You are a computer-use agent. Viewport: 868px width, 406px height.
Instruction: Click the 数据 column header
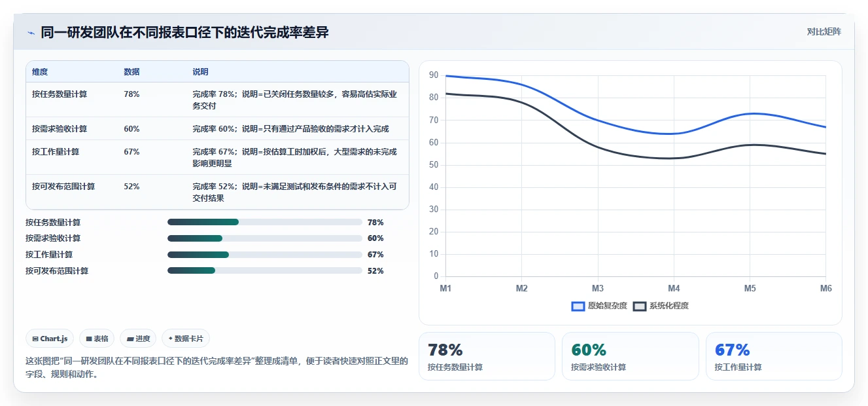(x=131, y=71)
